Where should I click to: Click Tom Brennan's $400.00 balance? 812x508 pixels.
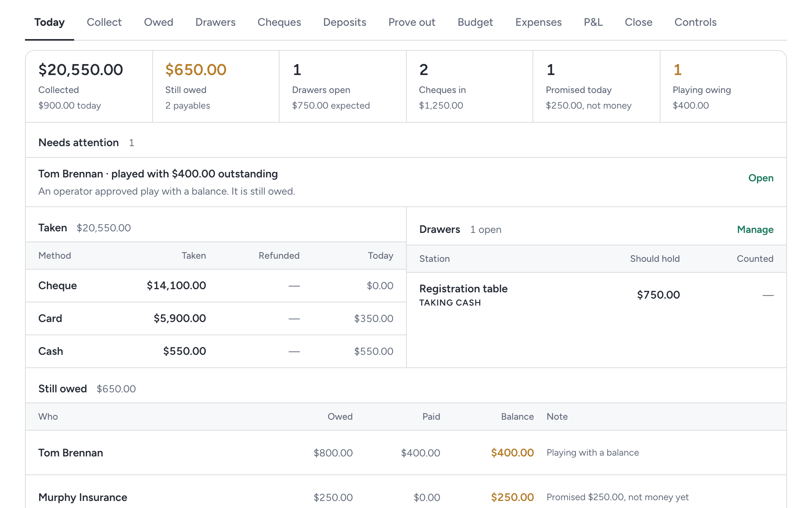[513, 453]
